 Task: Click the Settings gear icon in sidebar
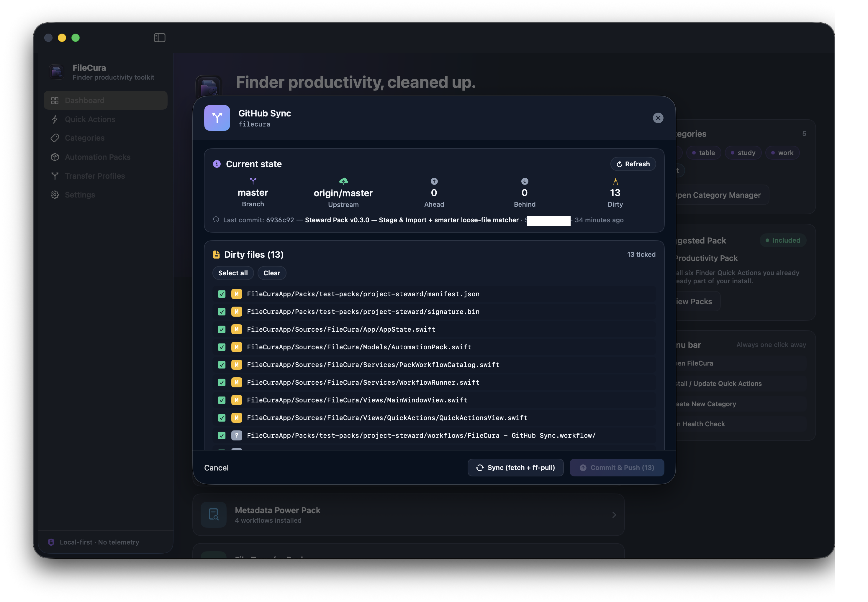(x=55, y=195)
